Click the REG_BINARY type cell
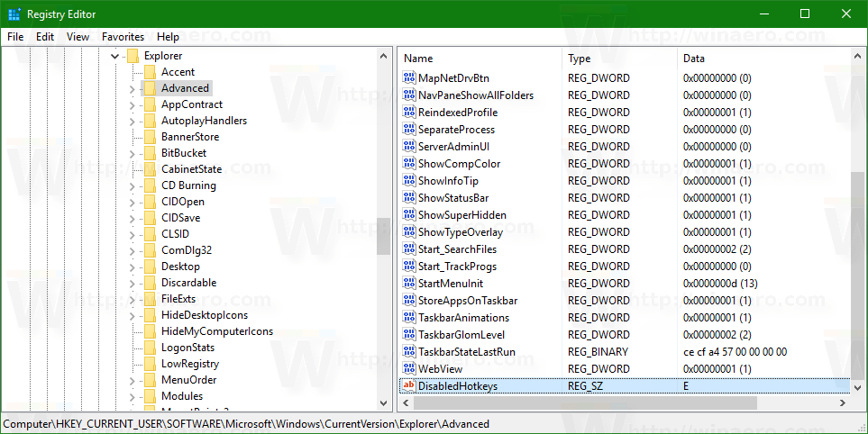868x434 pixels. pyautogui.click(x=598, y=352)
